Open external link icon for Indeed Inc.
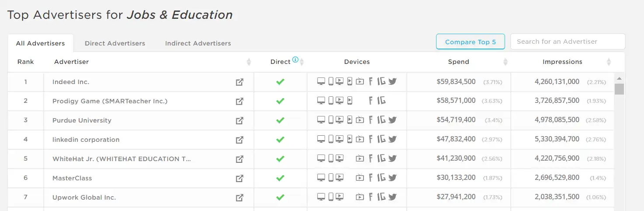 [239, 82]
